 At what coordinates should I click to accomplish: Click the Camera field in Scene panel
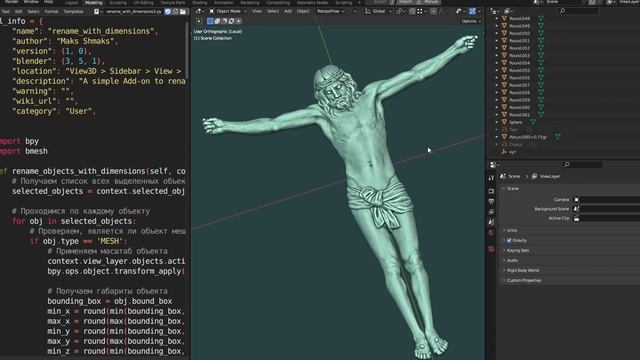tap(607, 200)
